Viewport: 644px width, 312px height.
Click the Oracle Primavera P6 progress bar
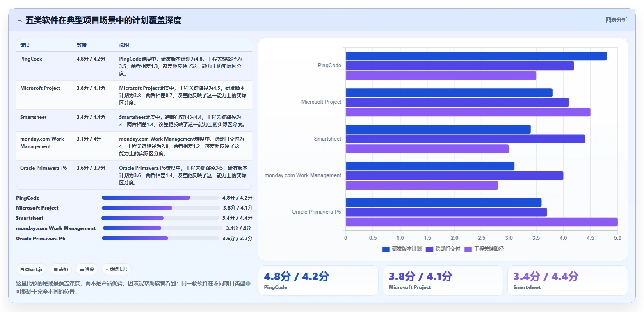(160, 238)
